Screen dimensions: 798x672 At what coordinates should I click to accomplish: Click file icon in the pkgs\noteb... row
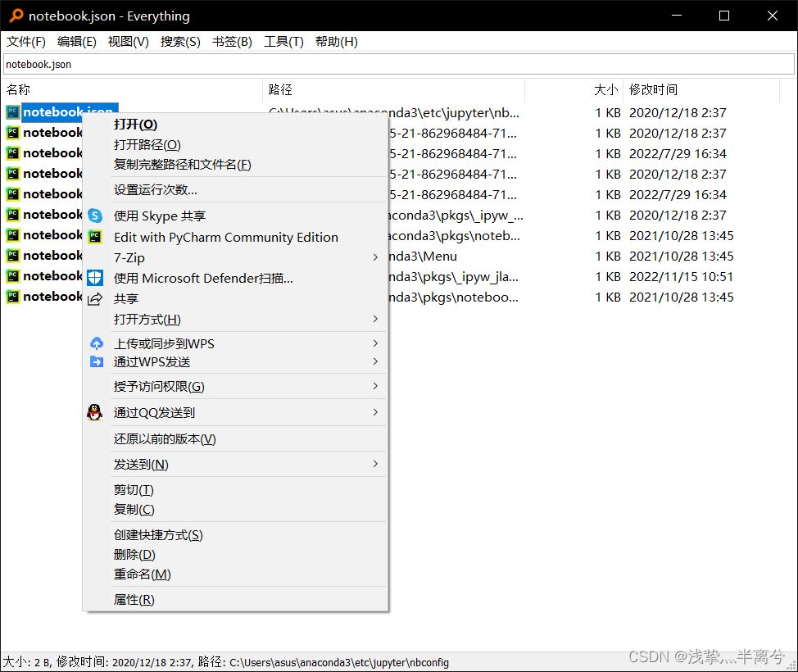pos(13,235)
